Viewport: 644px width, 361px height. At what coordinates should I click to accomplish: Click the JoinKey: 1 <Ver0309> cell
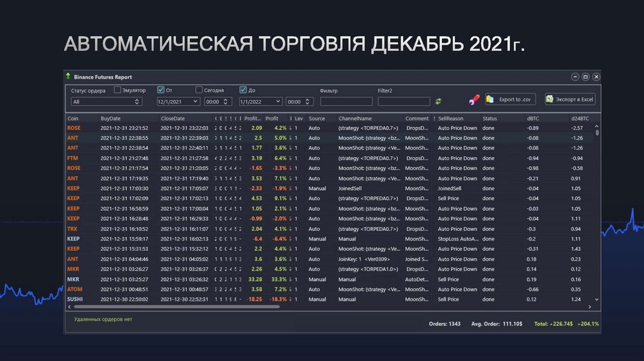tap(364, 259)
